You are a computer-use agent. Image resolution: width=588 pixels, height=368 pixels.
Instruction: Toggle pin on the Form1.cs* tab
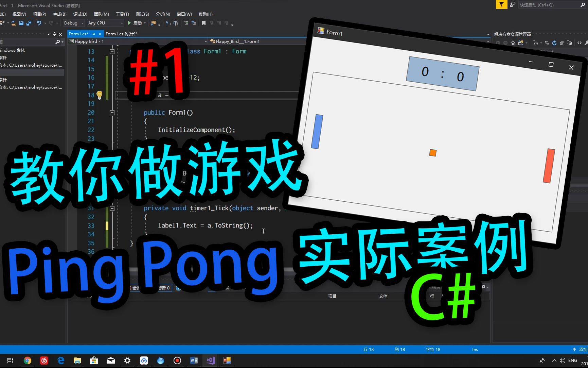click(x=93, y=34)
